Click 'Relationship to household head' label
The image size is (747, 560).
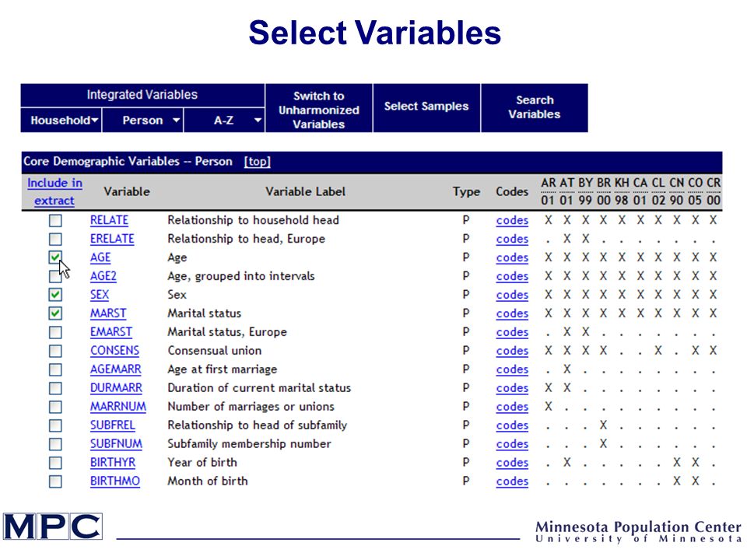point(253,220)
